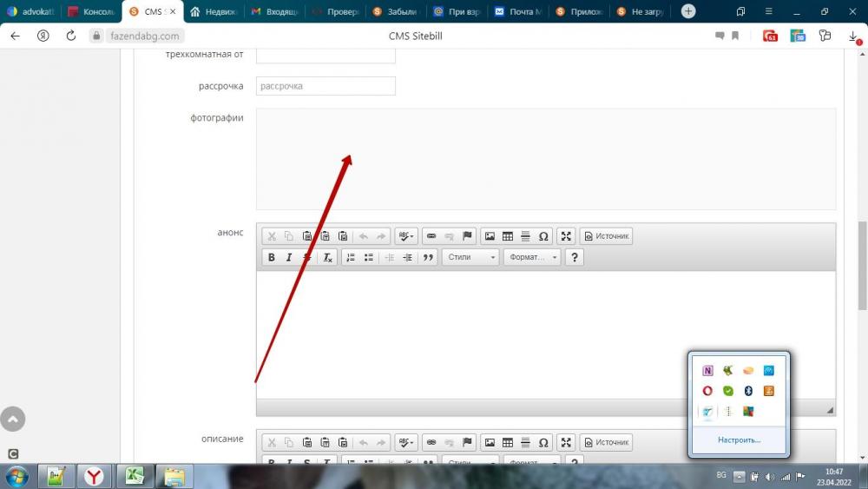Switch to the Входящие Gmail tab

[x=274, y=12]
